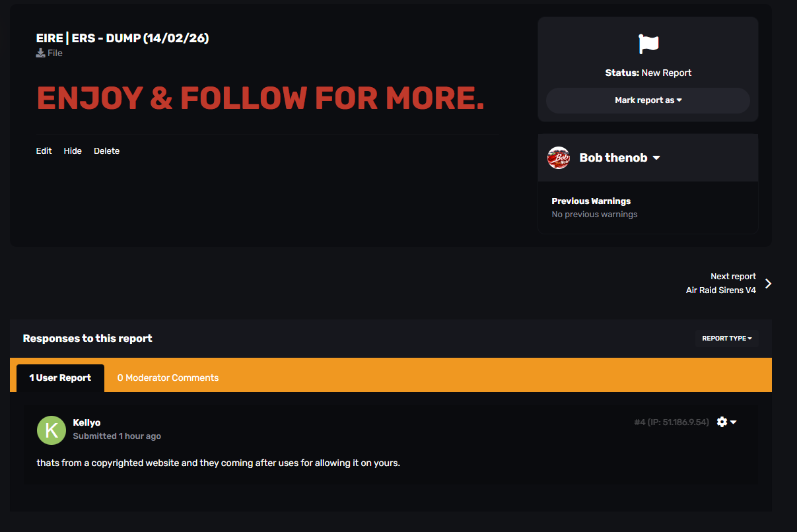
Task: Expand the Bob thenob user menu arrow
Action: click(656, 158)
